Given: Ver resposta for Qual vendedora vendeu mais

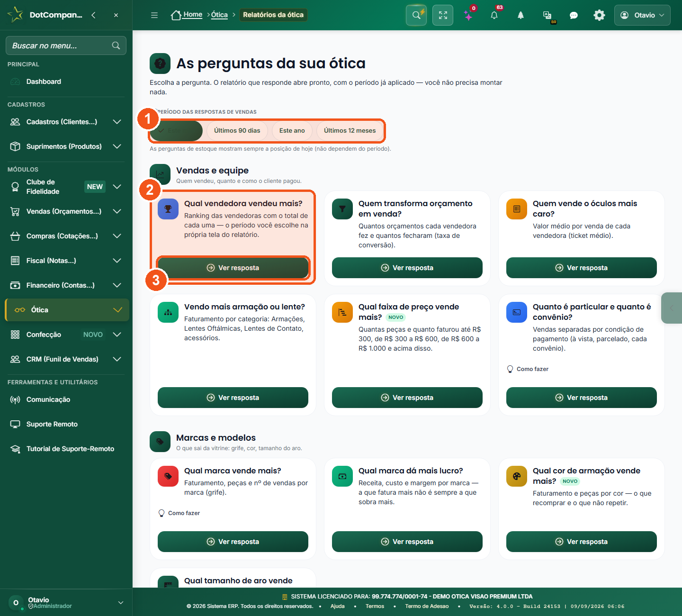Looking at the screenshot, I should [x=233, y=268].
